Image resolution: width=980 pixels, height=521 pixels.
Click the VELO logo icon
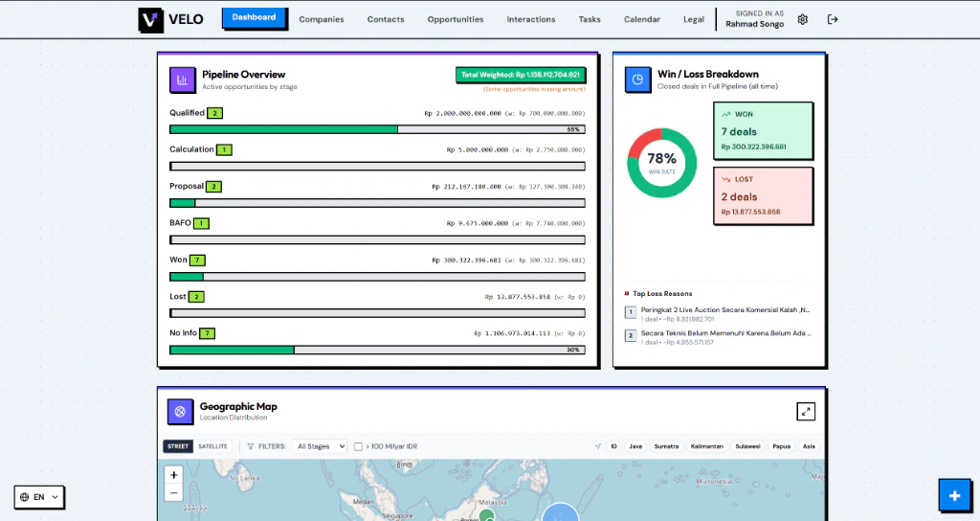(x=150, y=20)
